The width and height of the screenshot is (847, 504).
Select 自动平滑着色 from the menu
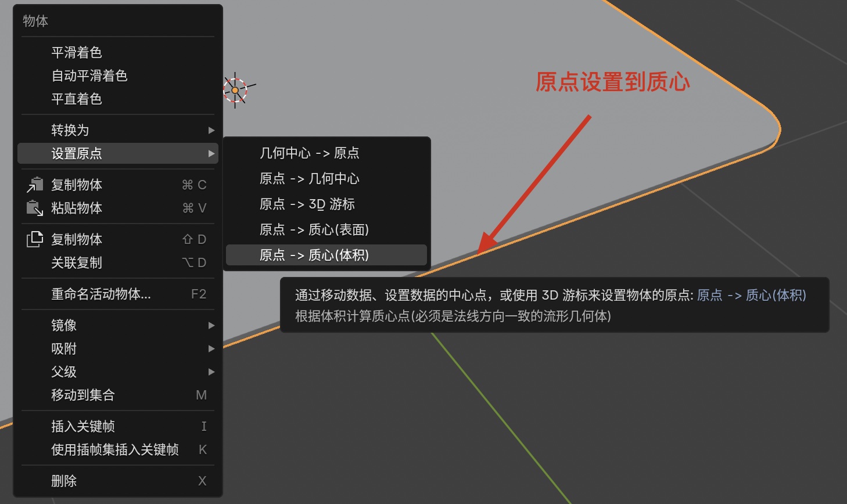[89, 75]
